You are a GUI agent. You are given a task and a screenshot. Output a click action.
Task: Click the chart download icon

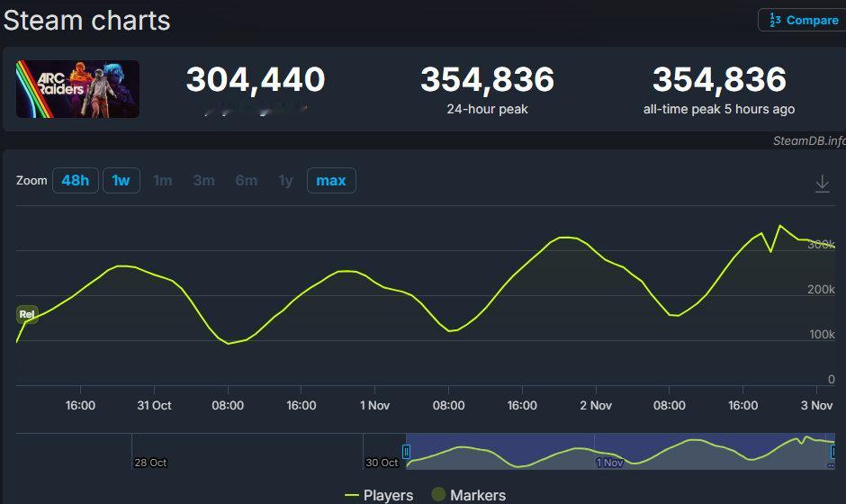point(823,184)
